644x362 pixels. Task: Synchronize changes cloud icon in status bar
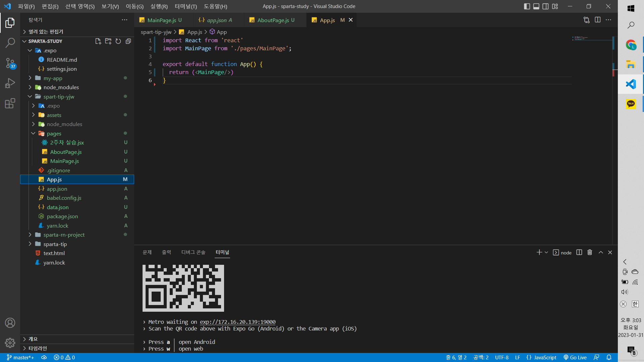[44, 357]
